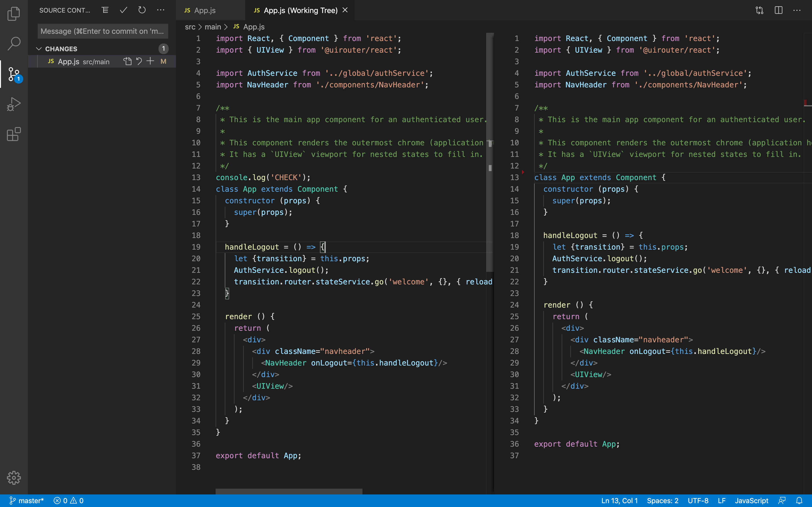Viewport: 812px width, 507px height.
Task: Open the modified App.js file icon
Action: coord(128,61)
